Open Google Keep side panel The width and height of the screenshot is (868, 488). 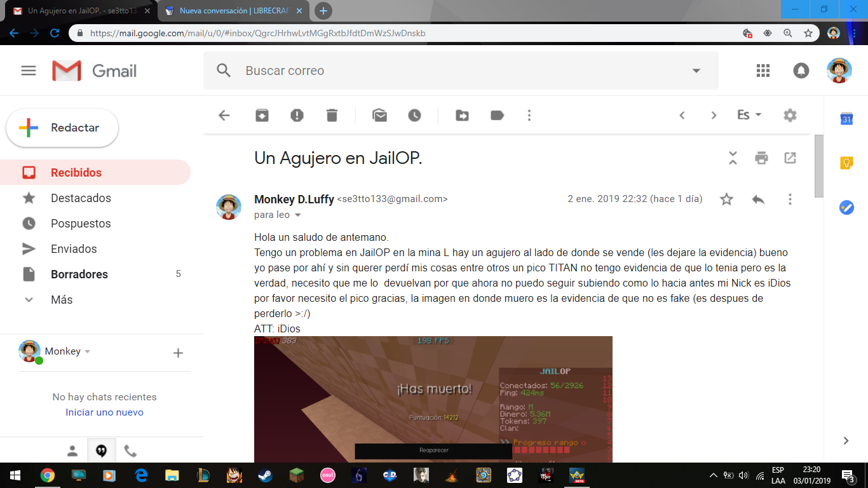tap(846, 163)
